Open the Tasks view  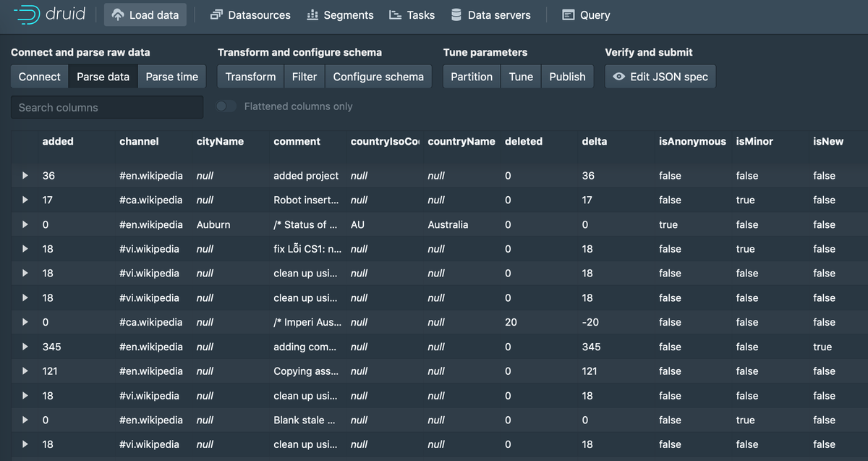point(412,15)
